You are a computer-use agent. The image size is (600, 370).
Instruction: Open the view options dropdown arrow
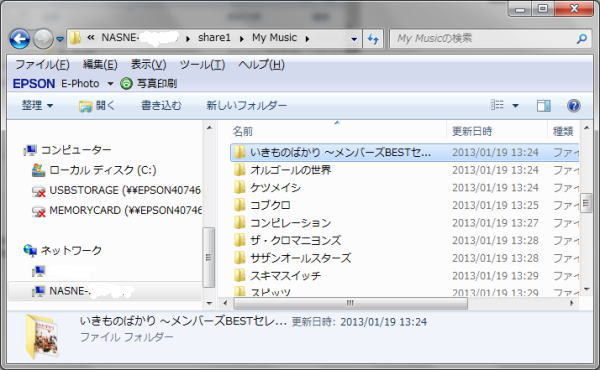[x=515, y=105]
